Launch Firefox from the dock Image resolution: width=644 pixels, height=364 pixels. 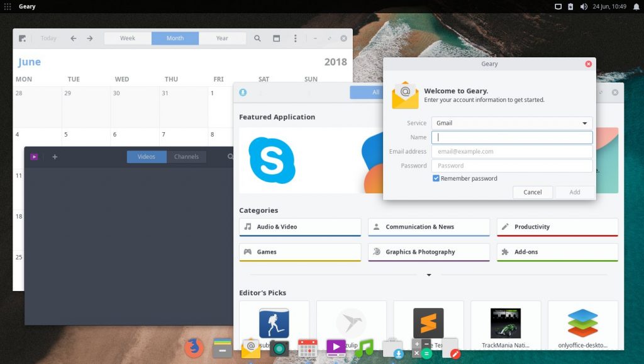coord(194,348)
